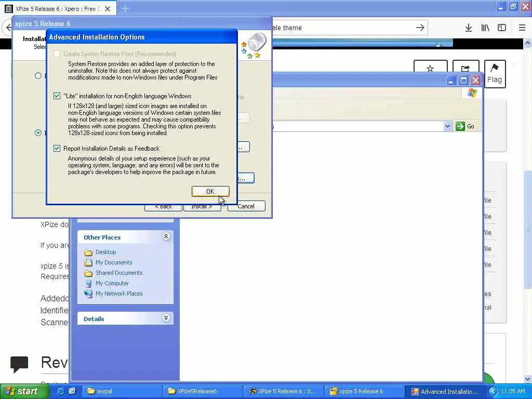Viewport: 532px width, 399px height.
Task: Open Shared Documents in Other Places
Action: (119, 273)
